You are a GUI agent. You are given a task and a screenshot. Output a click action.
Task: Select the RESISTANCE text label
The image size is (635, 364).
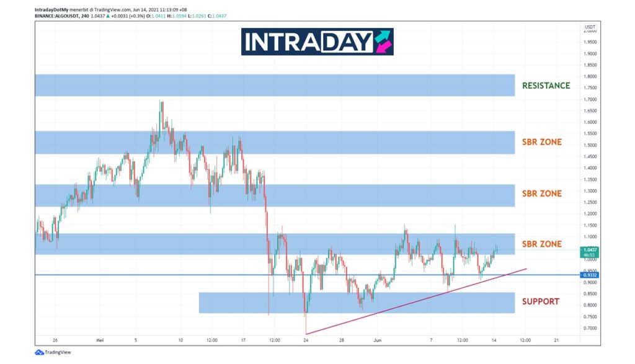click(546, 86)
